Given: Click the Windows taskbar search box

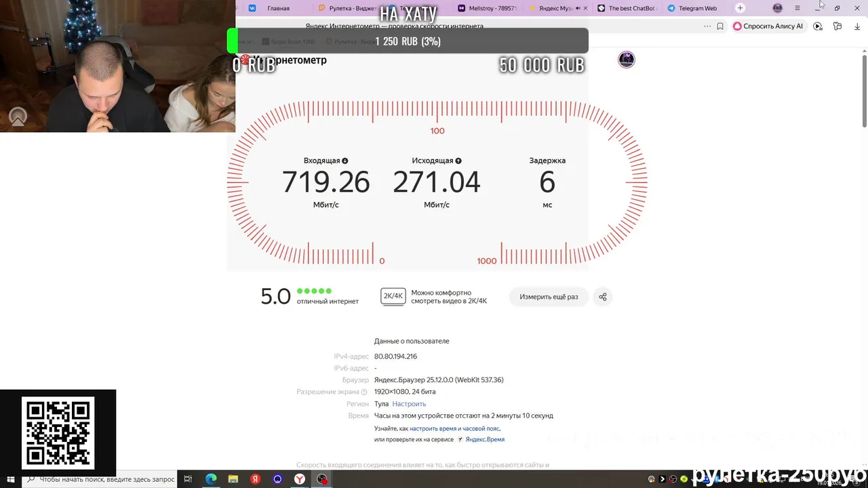Looking at the screenshot, I should [x=100, y=479].
